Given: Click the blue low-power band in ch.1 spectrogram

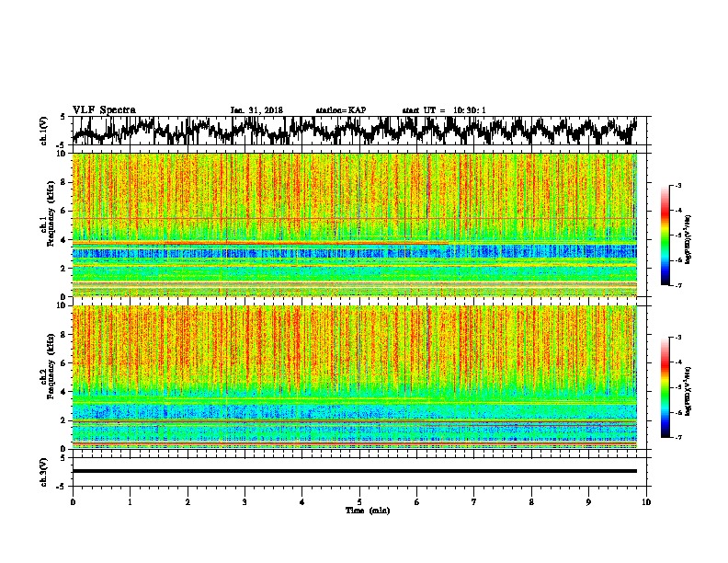Looking at the screenshot, I should (355, 253).
